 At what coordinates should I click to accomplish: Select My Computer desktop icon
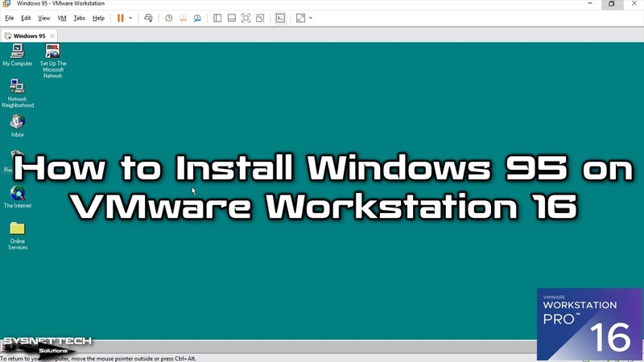click(x=17, y=55)
